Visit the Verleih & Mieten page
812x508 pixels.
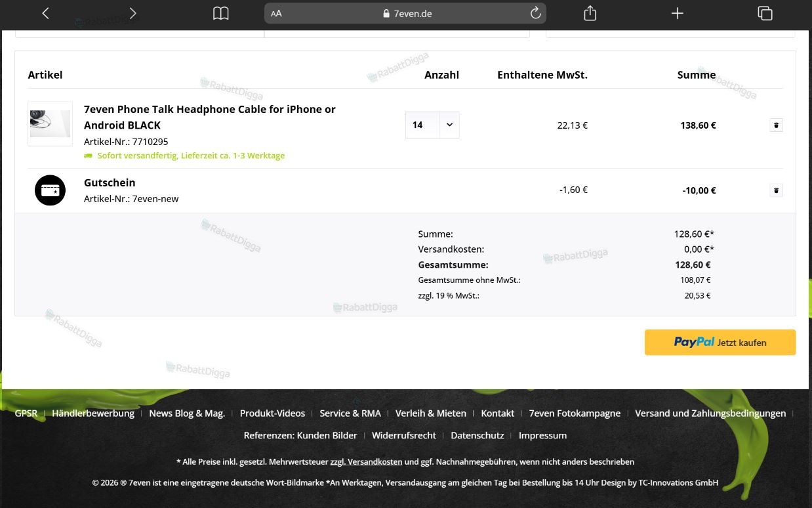tap(431, 413)
